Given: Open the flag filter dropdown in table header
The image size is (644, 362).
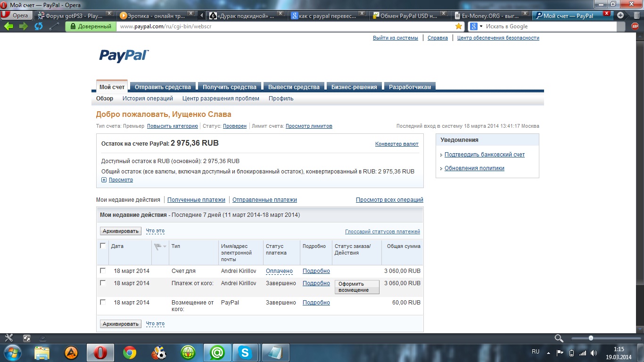Looking at the screenshot, I should click(160, 247).
